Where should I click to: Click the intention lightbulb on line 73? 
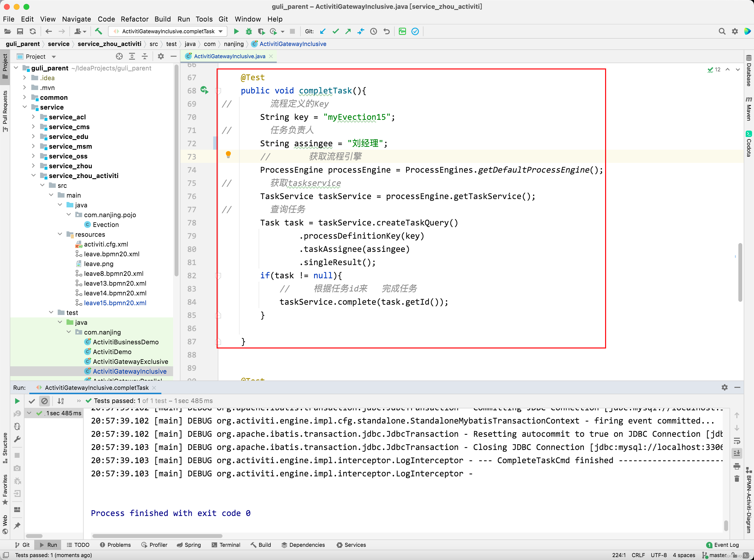228,155
